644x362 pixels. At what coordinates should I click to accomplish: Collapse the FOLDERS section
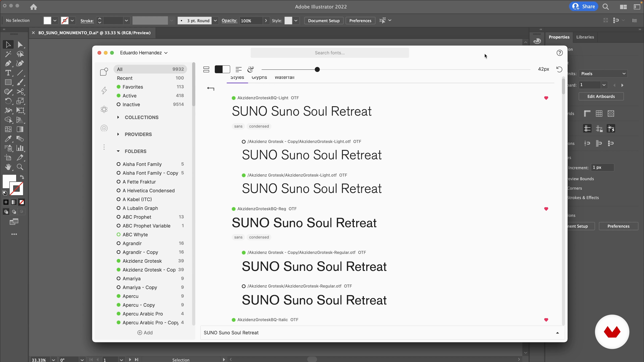tap(118, 151)
